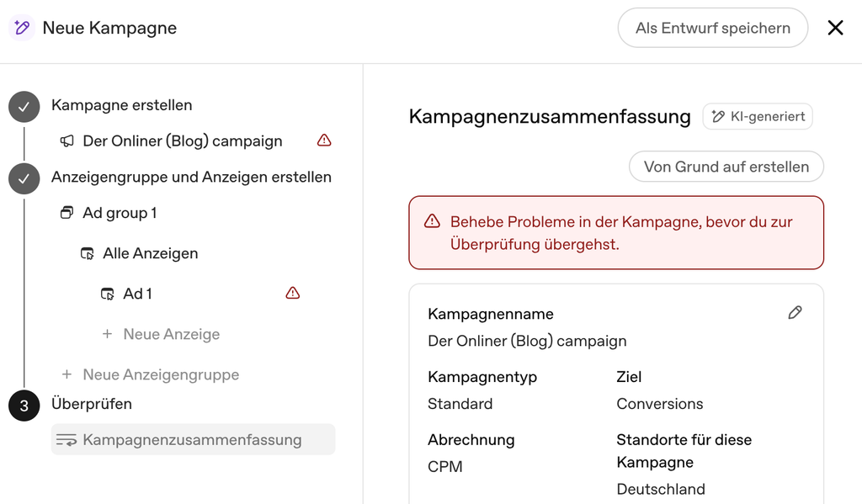This screenshot has height=504, width=862.
Task: Edit campaign details with pencil icon
Action: click(795, 313)
